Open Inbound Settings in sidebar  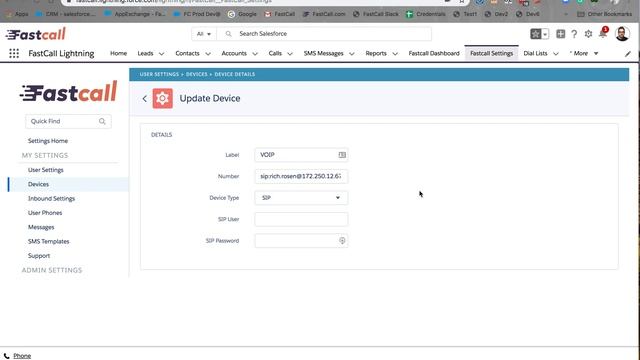point(51,198)
